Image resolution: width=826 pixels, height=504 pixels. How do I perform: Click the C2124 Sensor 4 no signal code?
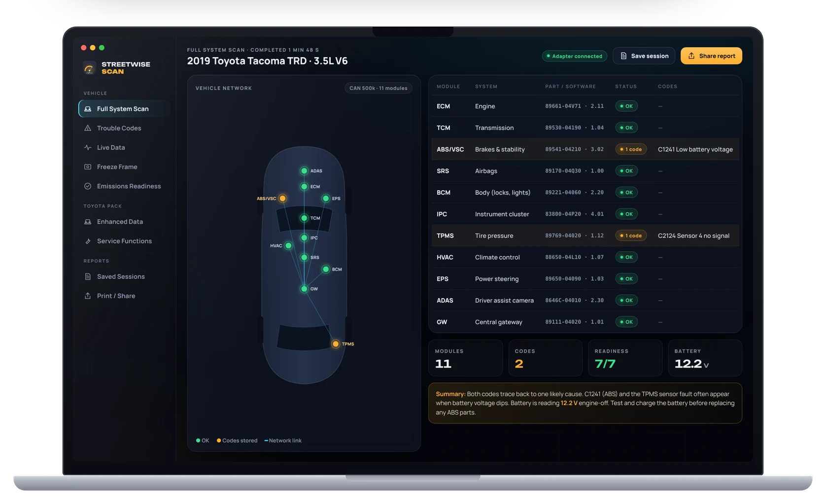click(693, 235)
